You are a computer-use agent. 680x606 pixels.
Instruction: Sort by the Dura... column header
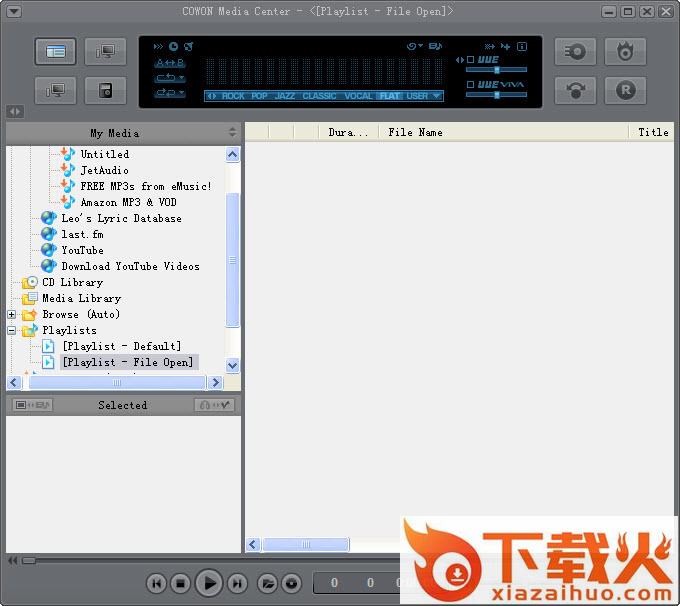pos(348,132)
